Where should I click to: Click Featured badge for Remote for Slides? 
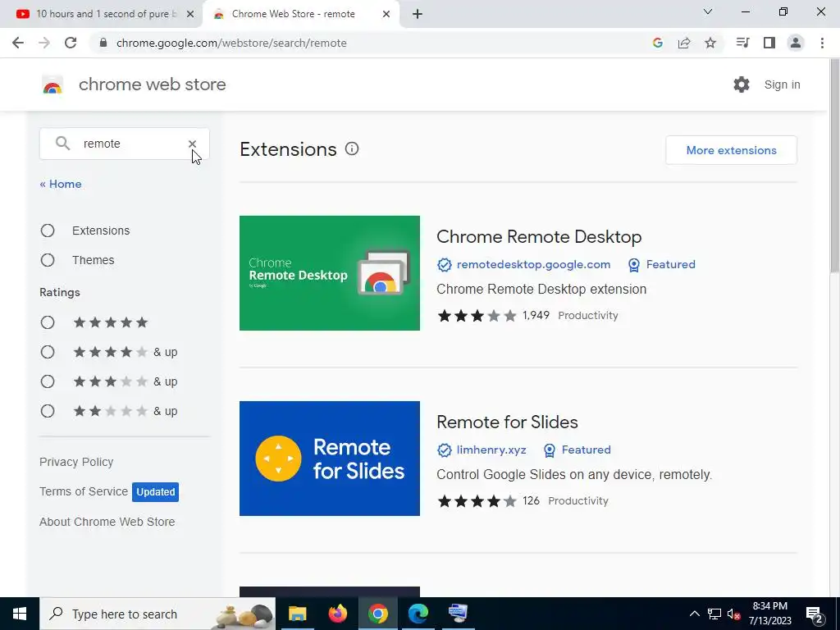tap(577, 450)
